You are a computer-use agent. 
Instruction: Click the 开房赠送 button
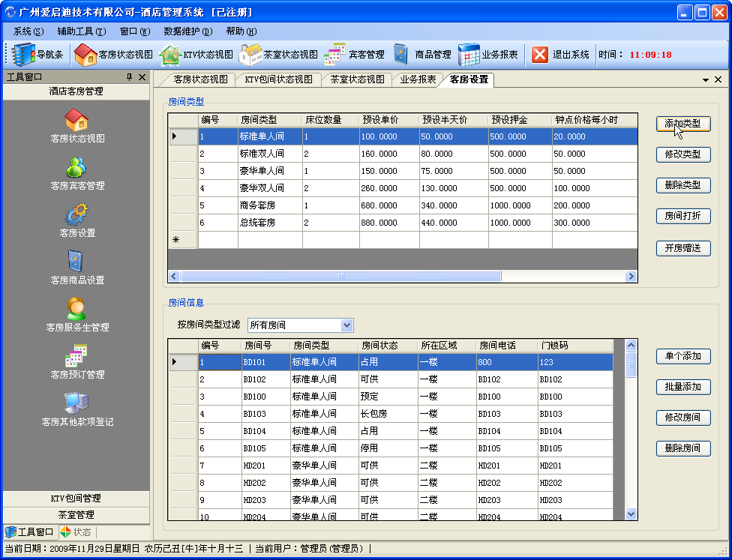pos(683,248)
